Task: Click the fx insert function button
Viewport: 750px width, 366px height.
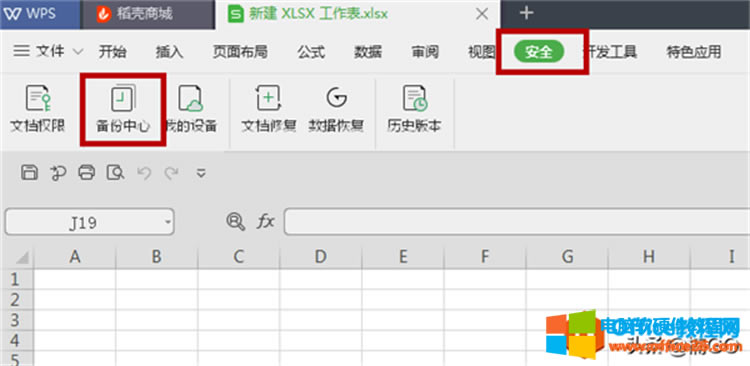Action: coord(266,222)
